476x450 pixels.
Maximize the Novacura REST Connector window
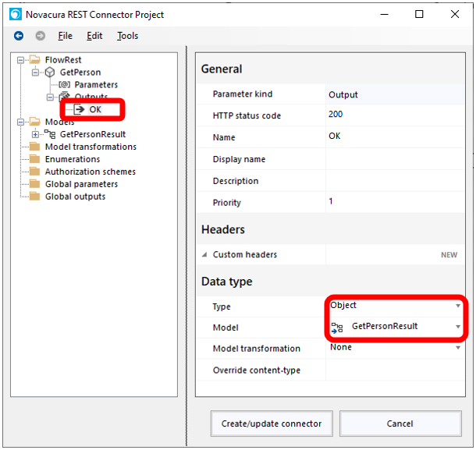[x=419, y=14]
